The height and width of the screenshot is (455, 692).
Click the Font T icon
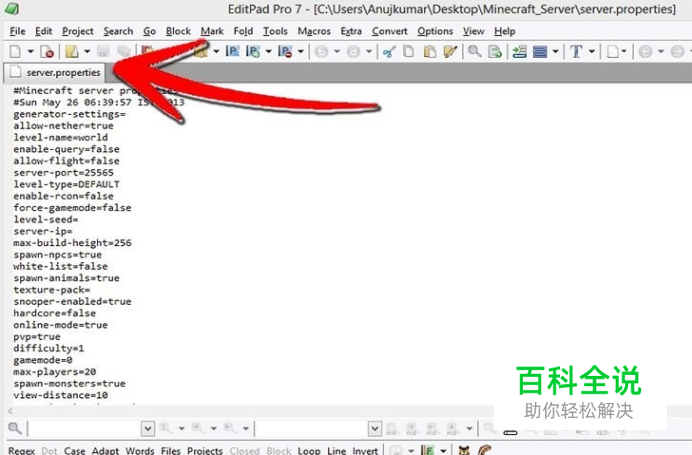pos(576,52)
